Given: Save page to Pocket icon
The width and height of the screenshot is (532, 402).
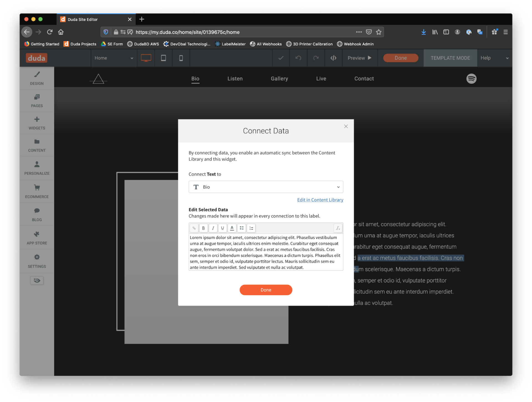Looking at the screenshot, I should (x=369, y=32).
